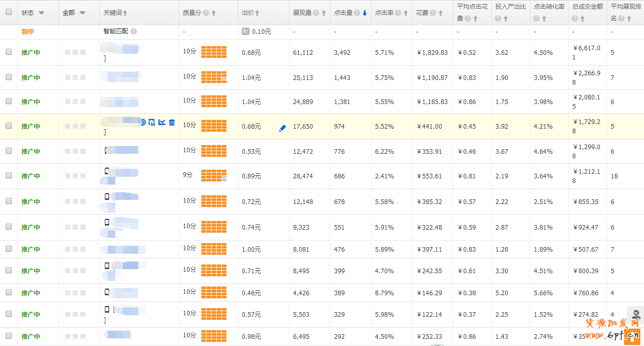Toggle the select-all checkbox in table header
This screenshot has height=346, width=644.
(9, 12)
